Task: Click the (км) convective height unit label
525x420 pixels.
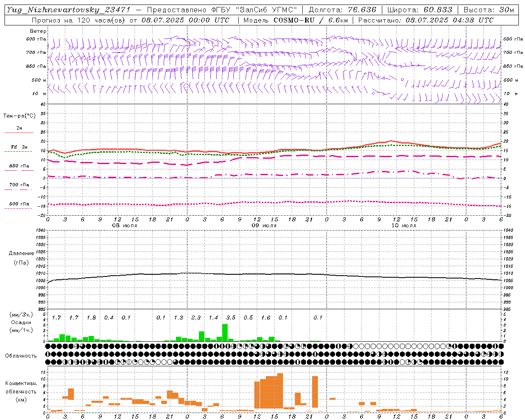Action: click(x=21, y=399)
